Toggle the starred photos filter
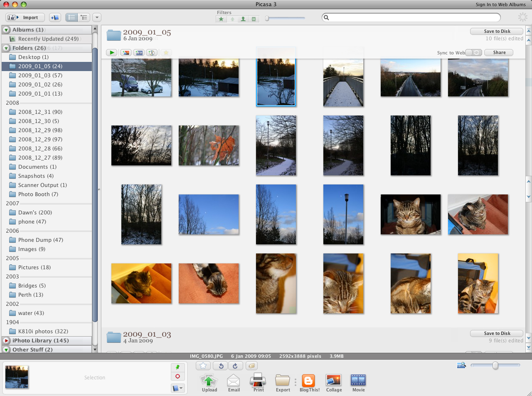This screenshot has width=532, height=396. pyautogui.click(x=221, y=19)
